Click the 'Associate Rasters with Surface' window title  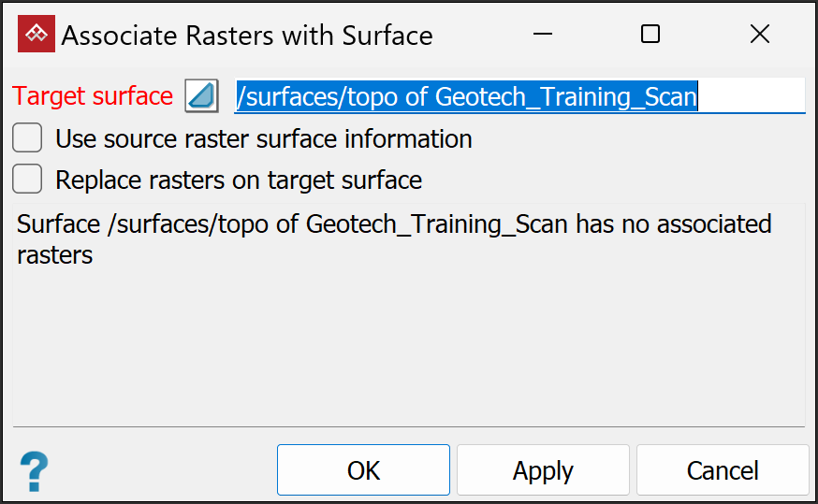(x=247, y=36)
